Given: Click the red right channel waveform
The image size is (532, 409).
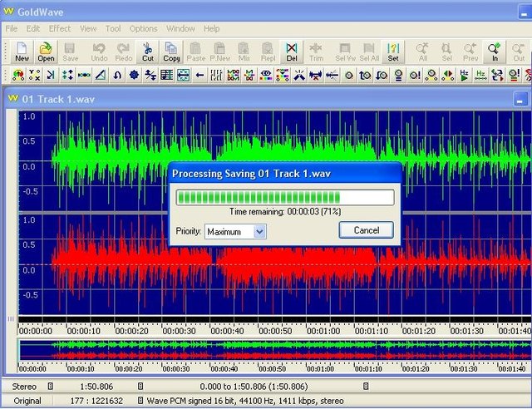Looking at the screenshot, I should (x=275, y=264).
